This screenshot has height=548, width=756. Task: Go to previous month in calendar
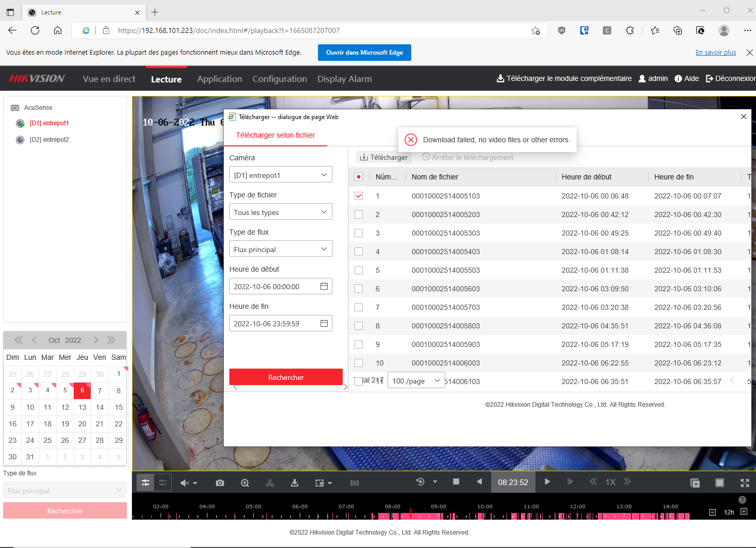[35, 340]
